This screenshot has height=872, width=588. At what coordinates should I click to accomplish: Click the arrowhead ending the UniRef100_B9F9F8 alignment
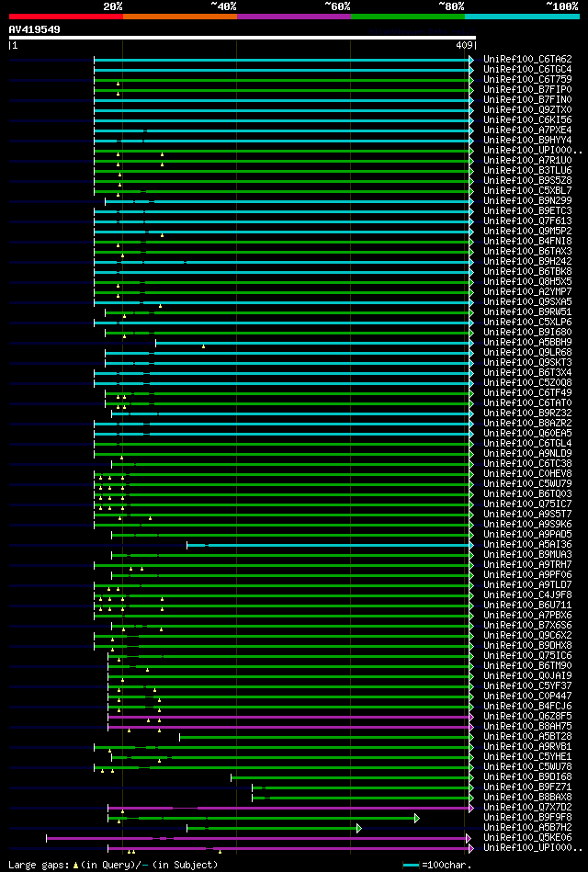click(417, 818)
